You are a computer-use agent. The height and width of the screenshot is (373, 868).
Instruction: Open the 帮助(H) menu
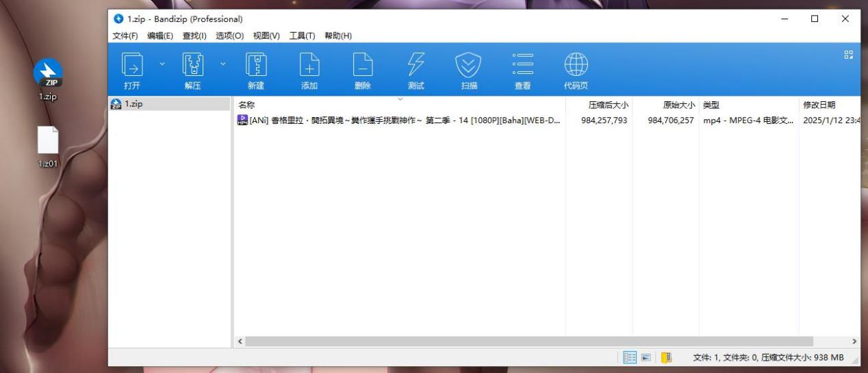pyautogui.click(x=338, y=36)
